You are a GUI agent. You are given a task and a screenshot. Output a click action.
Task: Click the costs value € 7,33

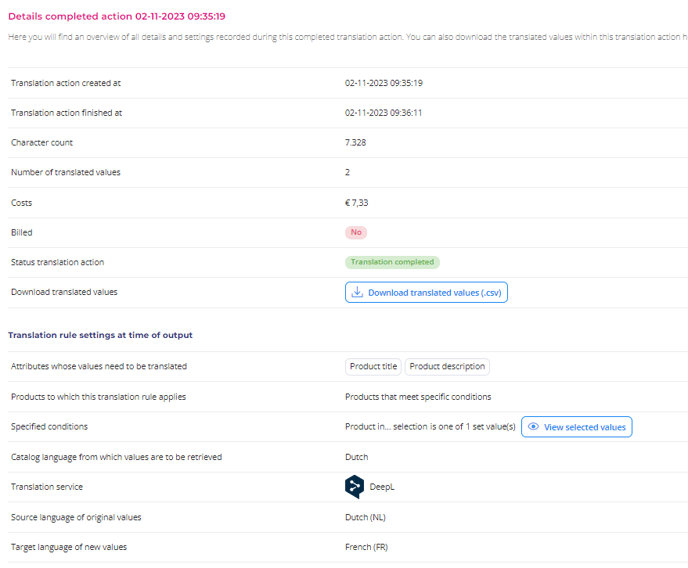coord(357,203)
